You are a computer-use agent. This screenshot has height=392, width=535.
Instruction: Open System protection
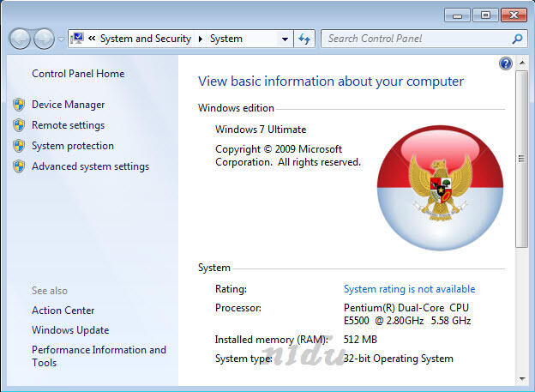coord(73,146)
